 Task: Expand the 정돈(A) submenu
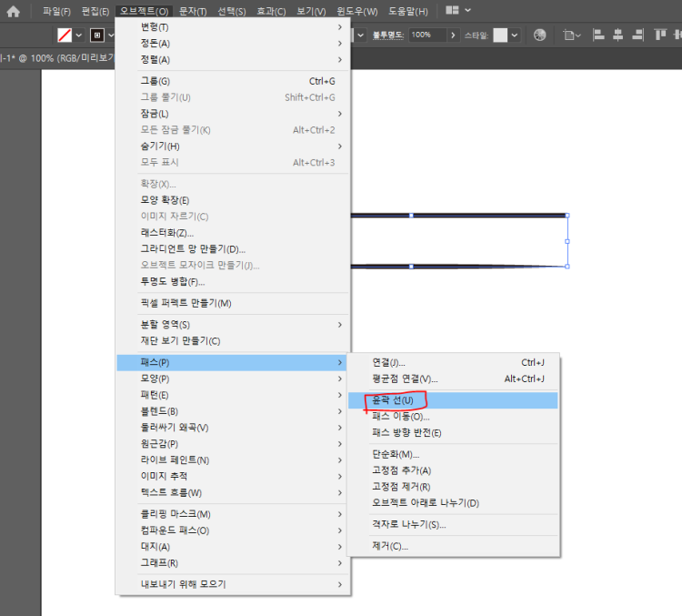tap(233, 43)
